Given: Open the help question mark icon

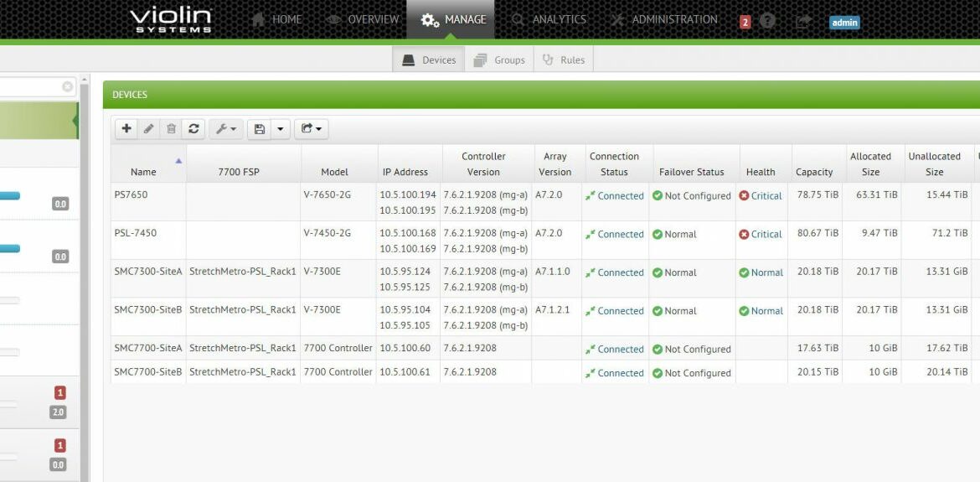Looking at the screenshot, I should (x=767, y=21).
